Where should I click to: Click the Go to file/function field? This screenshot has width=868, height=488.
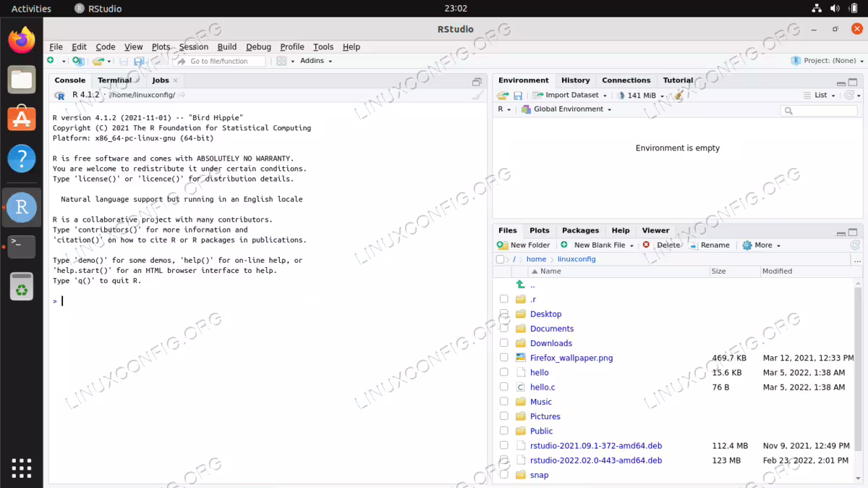pos(220,62)
